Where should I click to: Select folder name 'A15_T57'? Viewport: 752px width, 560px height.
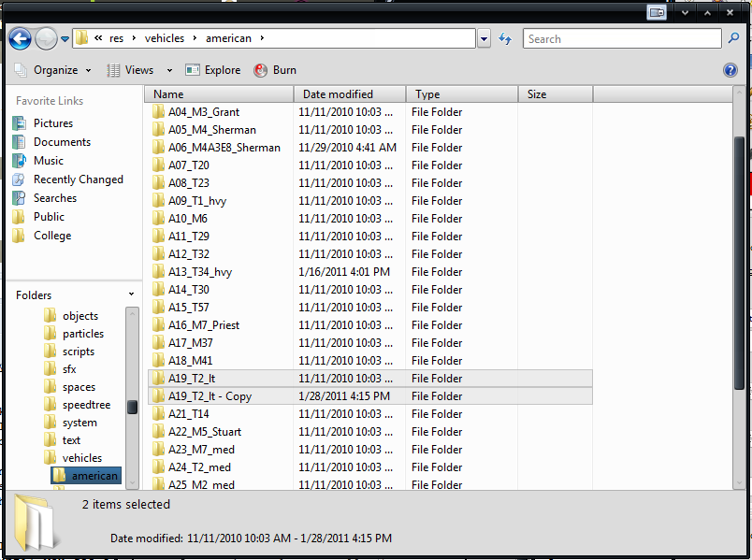point(189,308)
